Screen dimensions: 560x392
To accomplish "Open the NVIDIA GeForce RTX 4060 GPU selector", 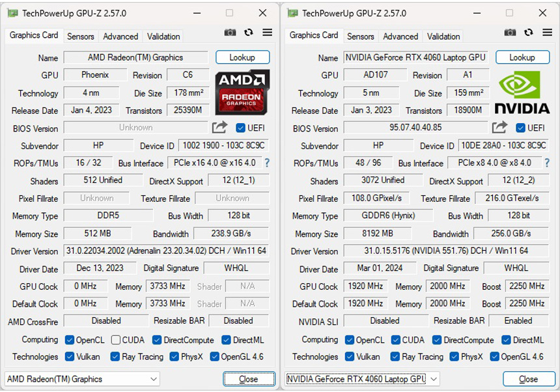I will pyautogui.click(x=362, y=379).
